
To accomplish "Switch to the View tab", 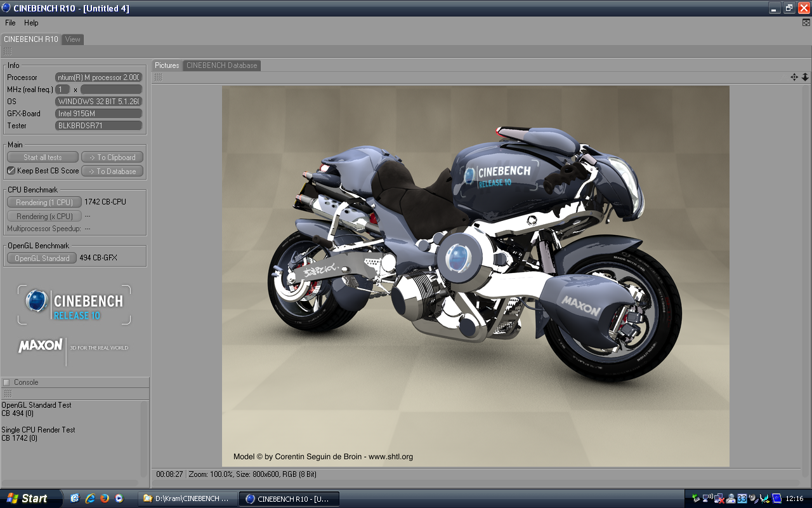I will (x=73, y=39).
